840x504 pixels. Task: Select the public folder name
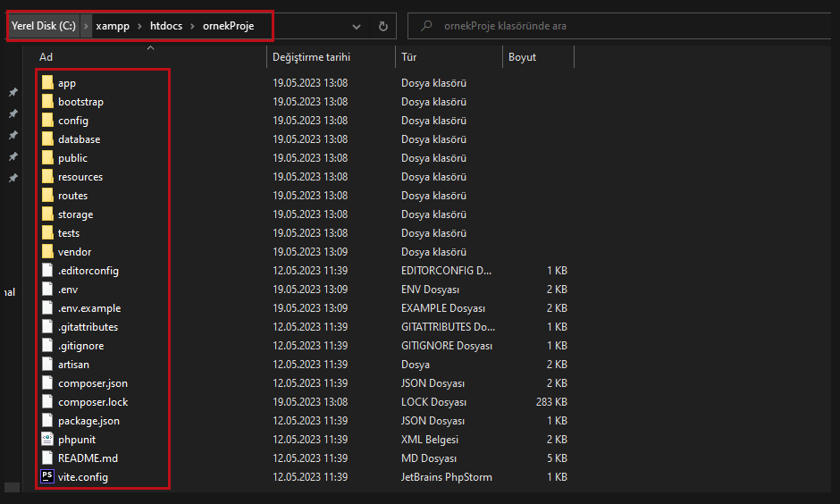73,158
